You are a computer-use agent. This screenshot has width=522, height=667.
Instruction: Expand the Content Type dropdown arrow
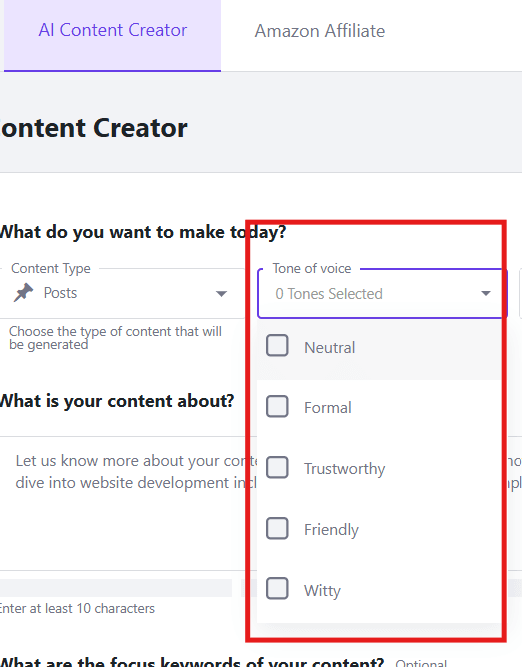point(221,294)
